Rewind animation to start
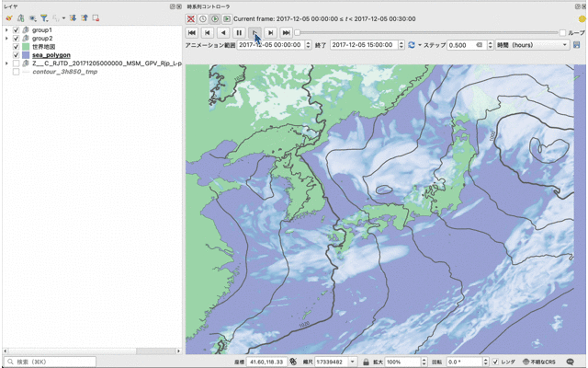Viewport: 588px width, 368px height. coord(192,33)
